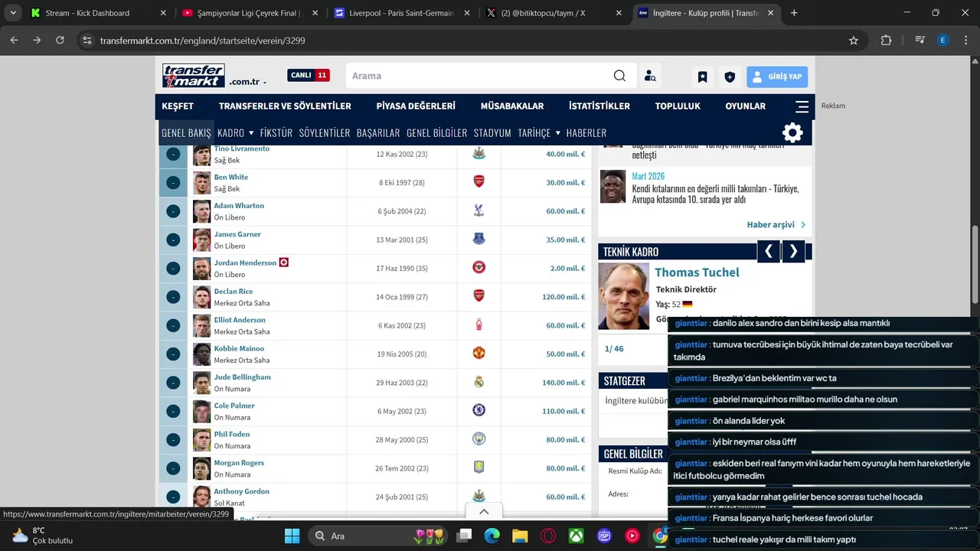Image resolution: width=980 pixels, height=551 pixels.
Task: Open TRANSFERLER VE SÖYLENTİLER menu
Action: click(x=285, y=106)
